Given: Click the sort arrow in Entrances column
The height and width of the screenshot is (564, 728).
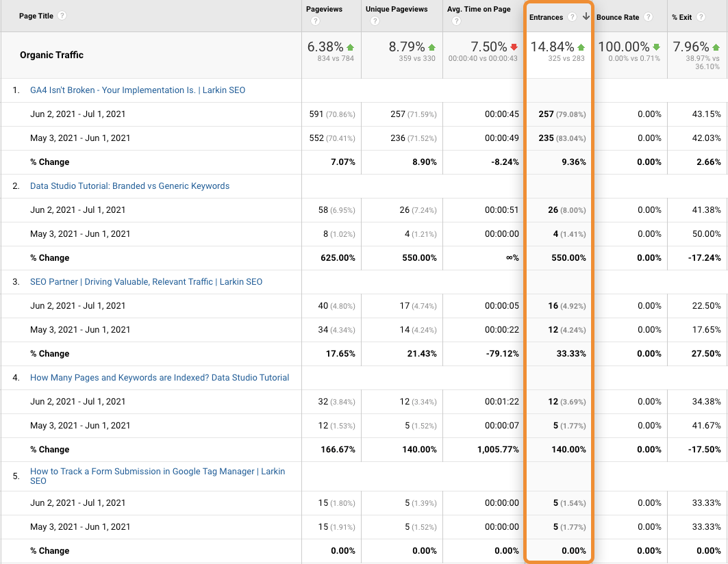Looking at the screenshot, I should pos(586,17).
